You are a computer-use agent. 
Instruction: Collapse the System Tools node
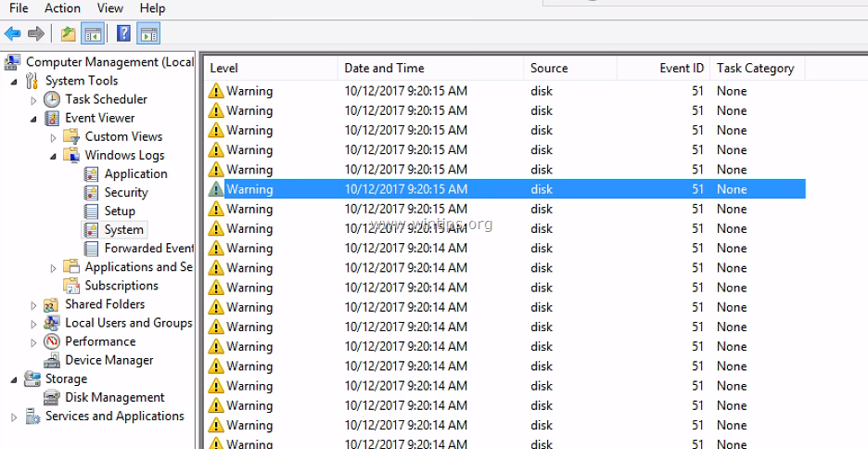tap(14, 82)
